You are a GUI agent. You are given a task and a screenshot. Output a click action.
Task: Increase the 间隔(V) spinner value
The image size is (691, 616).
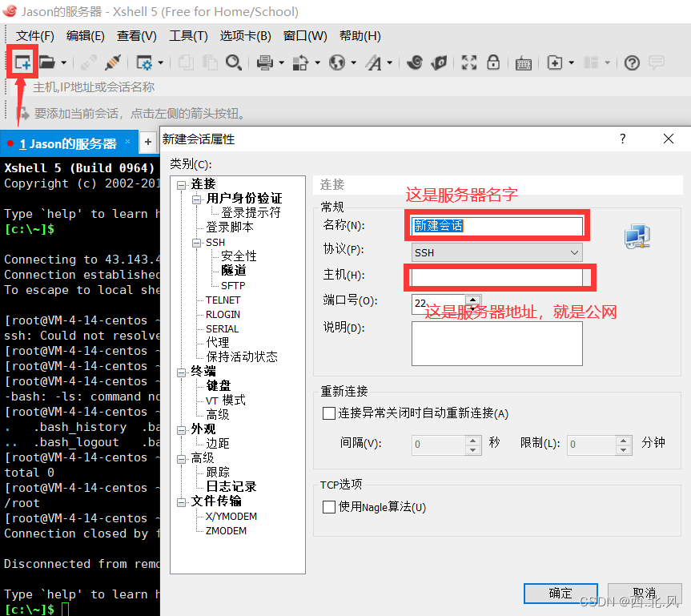[472, 440]
